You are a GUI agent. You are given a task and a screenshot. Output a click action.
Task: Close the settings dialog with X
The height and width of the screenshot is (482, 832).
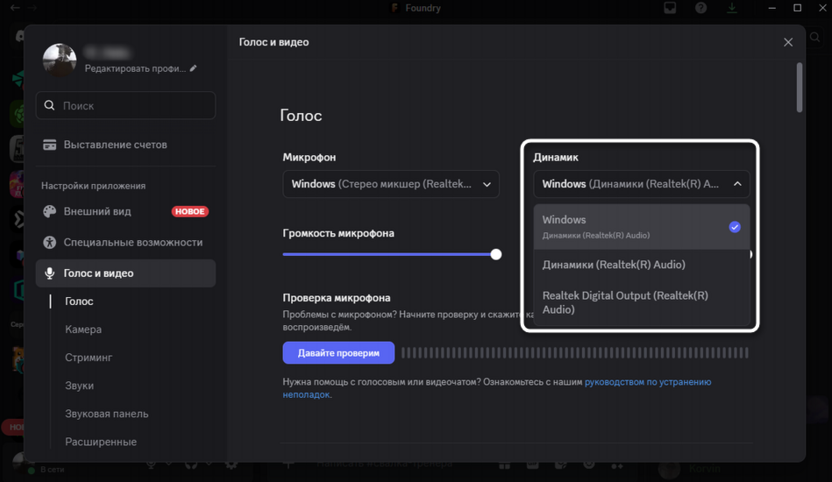[788, 42]
